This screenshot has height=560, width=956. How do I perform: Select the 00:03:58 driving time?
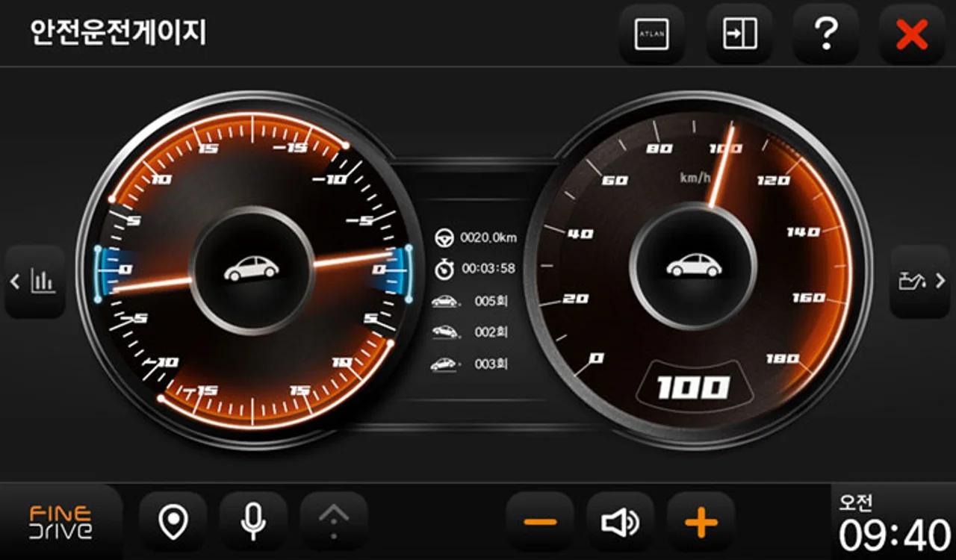pyautogui.click(x=488, y=268)
